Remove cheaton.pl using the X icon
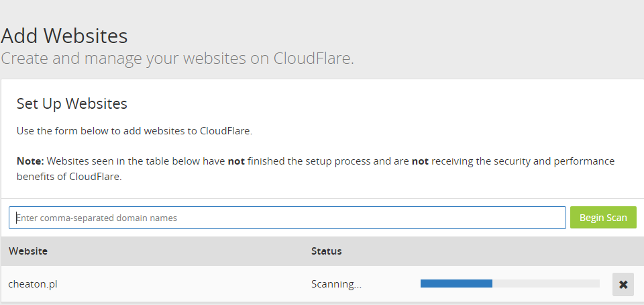 623,284
